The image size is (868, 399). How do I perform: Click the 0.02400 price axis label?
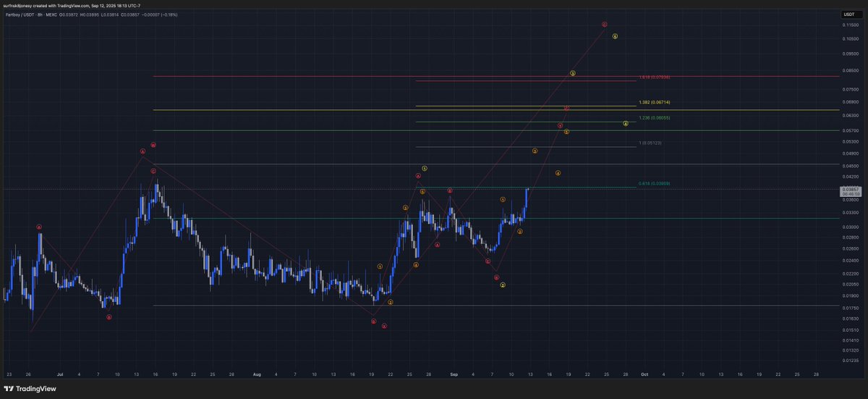(x=849, y=260)
